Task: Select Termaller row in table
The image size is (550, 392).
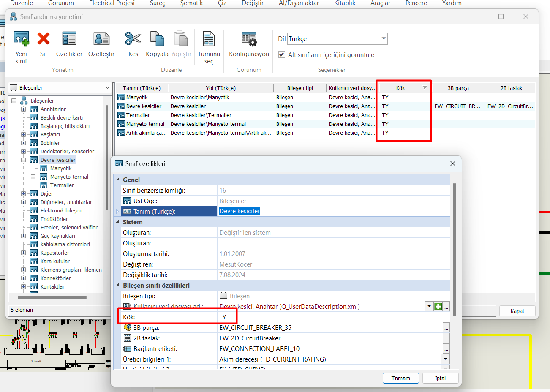Action: tap(325, 115)
